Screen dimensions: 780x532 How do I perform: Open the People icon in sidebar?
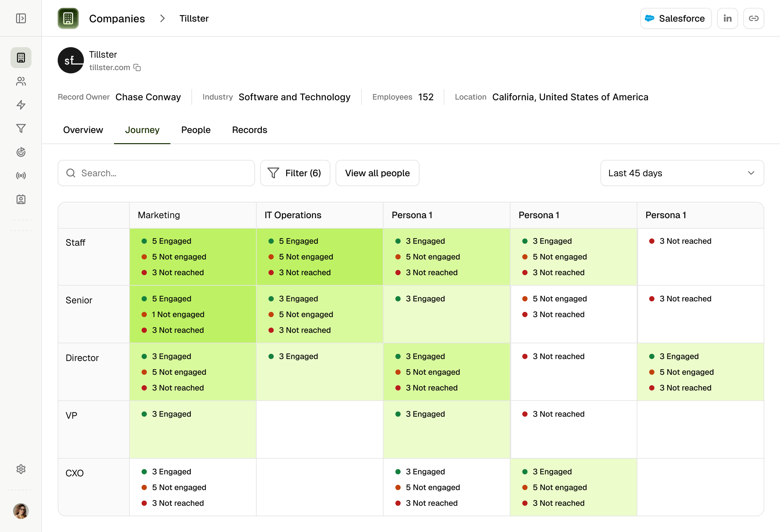tap(21, 81)
